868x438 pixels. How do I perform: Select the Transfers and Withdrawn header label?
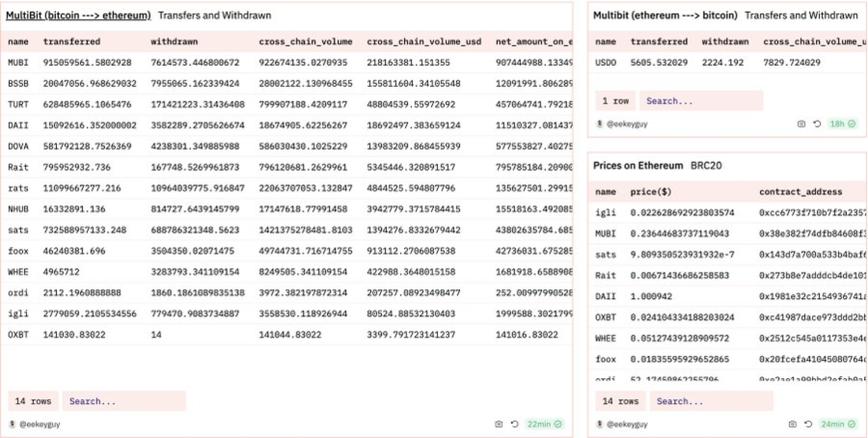click(215, 15)
